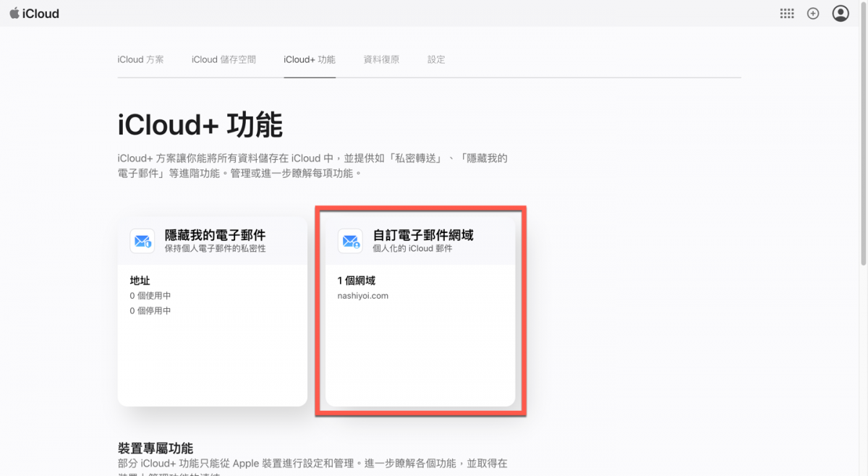Switch to the iCloud 儲存空間 tab
The width and height of the screenshot is (868, 476).
224,59
